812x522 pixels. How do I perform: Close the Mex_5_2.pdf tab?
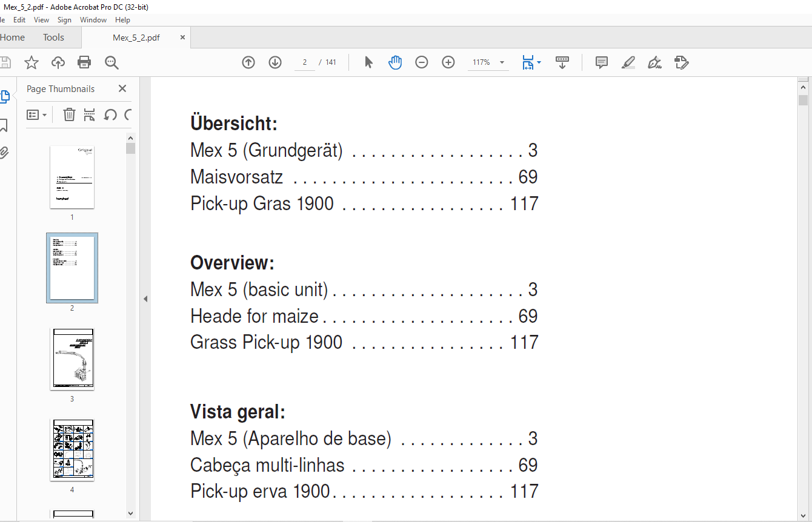(182, 38)
